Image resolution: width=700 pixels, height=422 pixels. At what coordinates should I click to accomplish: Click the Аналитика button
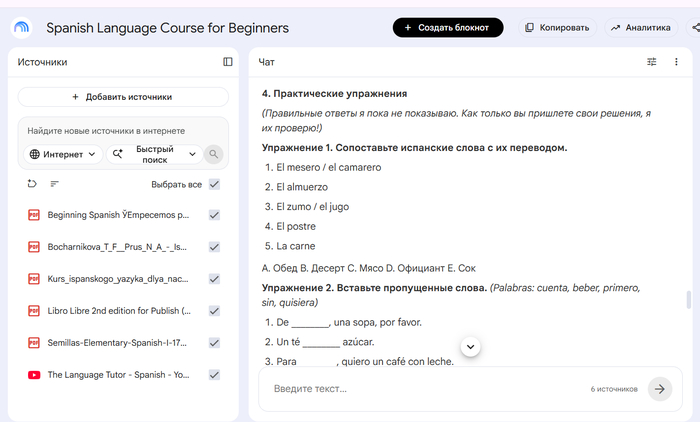pyautogui.click(x=641, y=28)
